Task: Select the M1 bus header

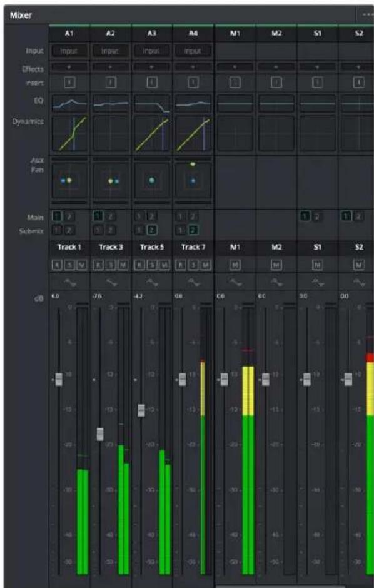Action: click(235, 34)
